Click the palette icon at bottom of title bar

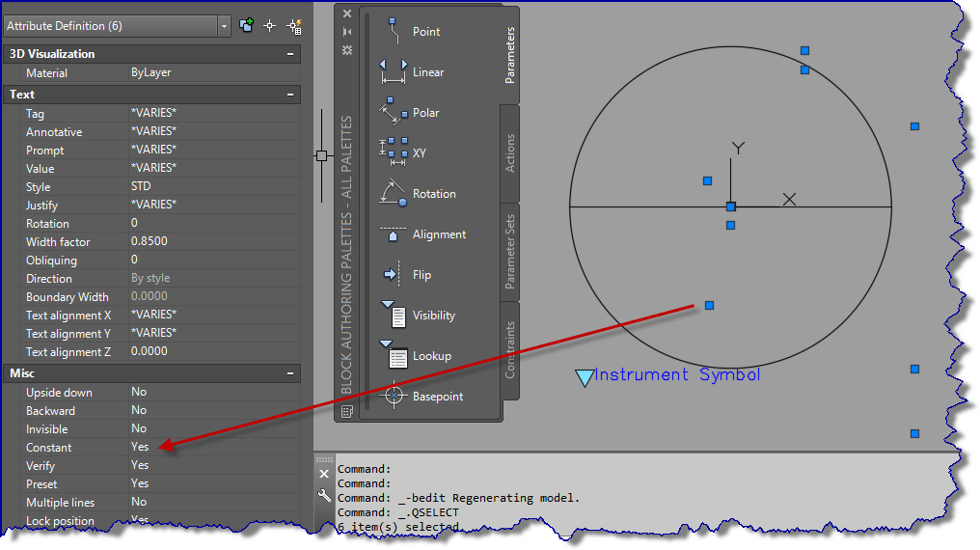pos(347,411)
